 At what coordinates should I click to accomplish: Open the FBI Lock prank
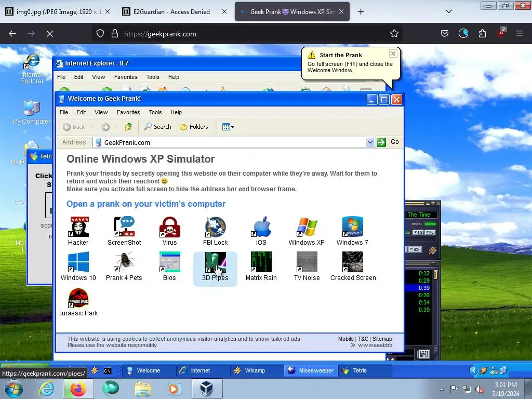216,231
